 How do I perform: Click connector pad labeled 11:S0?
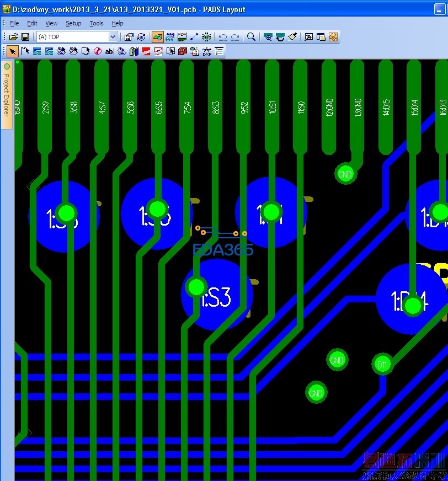(300, 107)
